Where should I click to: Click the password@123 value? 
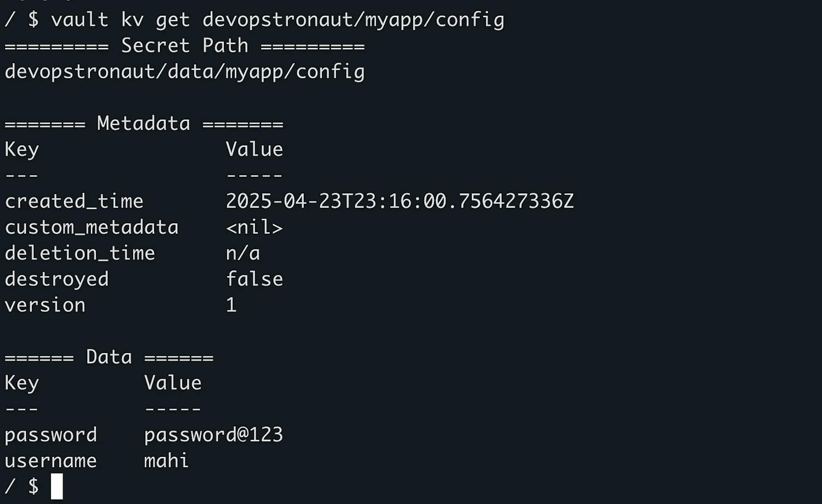click(213, 435)
